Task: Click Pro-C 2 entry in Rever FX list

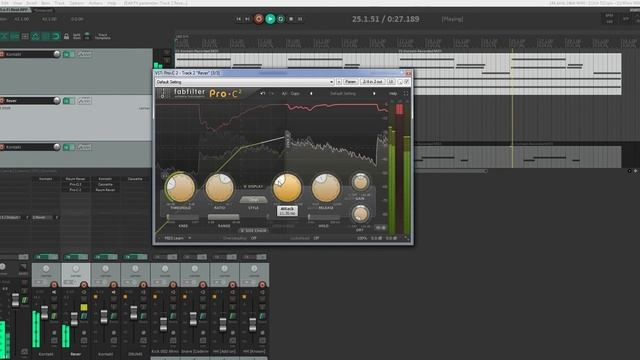Action: (x=75, y=190)
